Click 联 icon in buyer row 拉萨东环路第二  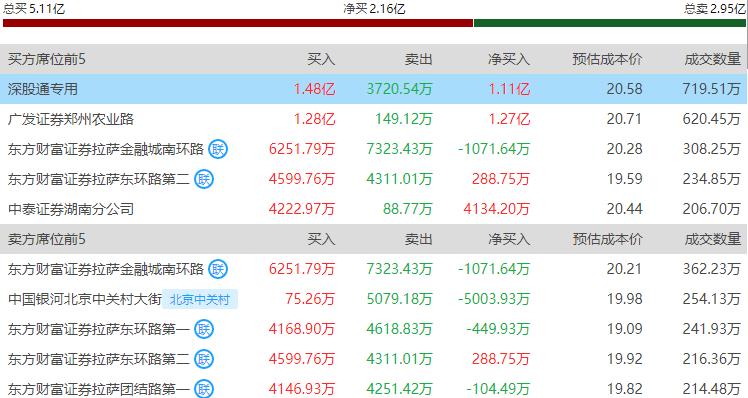click(204, 179)
